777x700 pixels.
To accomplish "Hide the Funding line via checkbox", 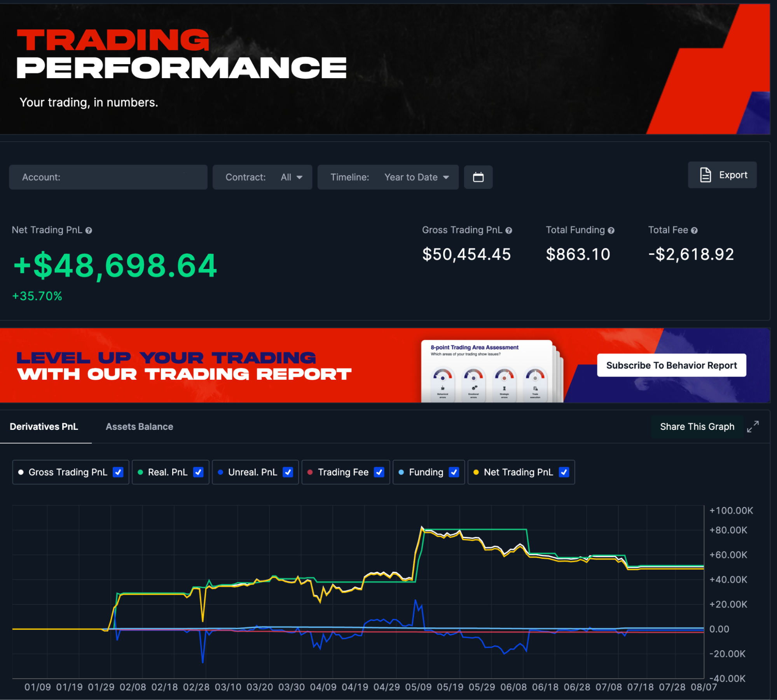I will 454,472.
